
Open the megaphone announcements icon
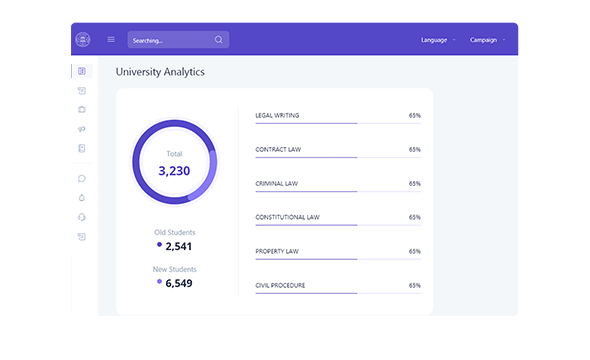point(82,129)
